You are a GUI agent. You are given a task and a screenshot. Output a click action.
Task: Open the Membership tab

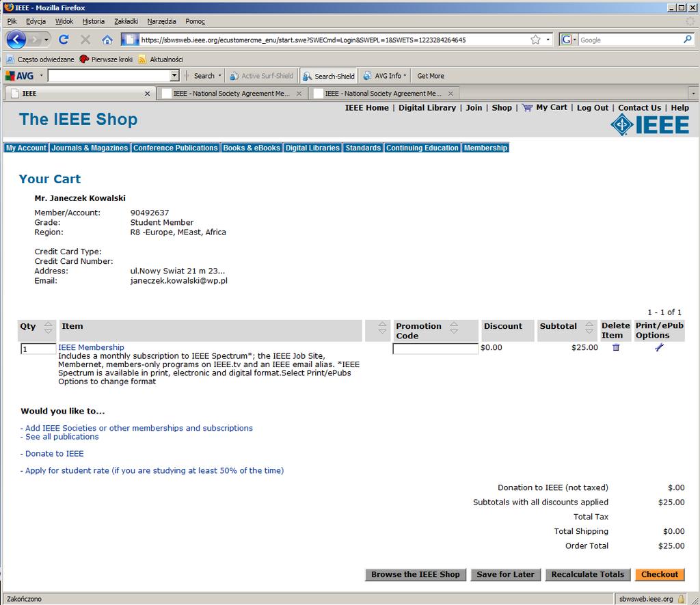coord(486,148)
